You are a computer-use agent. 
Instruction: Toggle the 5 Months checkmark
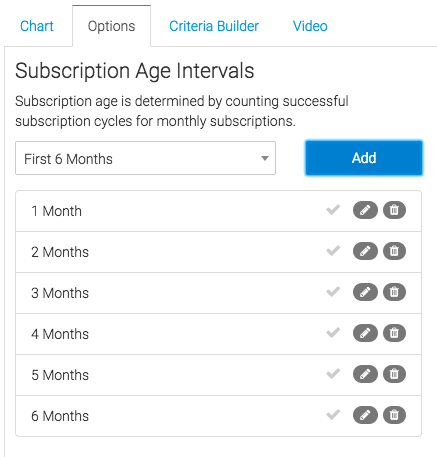click(333, 374)
